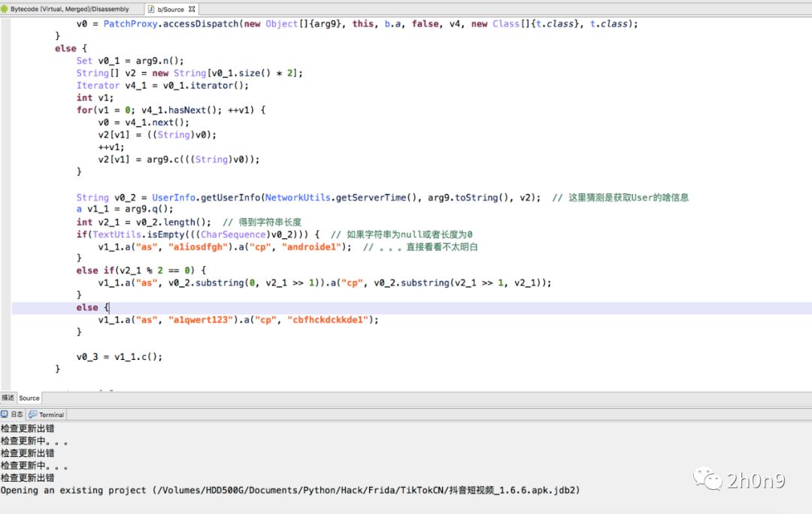Image resolution: width=812 pixels, height=514 pixels.
Task: Click line 'int v2_1 = v0_2.length();'
Action: click(144, 222)
